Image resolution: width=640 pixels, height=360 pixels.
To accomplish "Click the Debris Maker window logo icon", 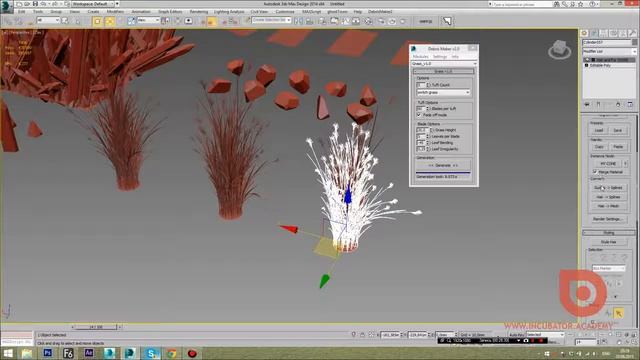I will click(413, 49).
